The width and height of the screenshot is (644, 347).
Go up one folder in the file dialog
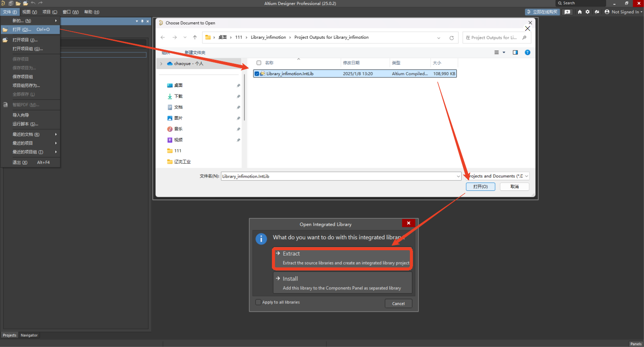(195, 37)
